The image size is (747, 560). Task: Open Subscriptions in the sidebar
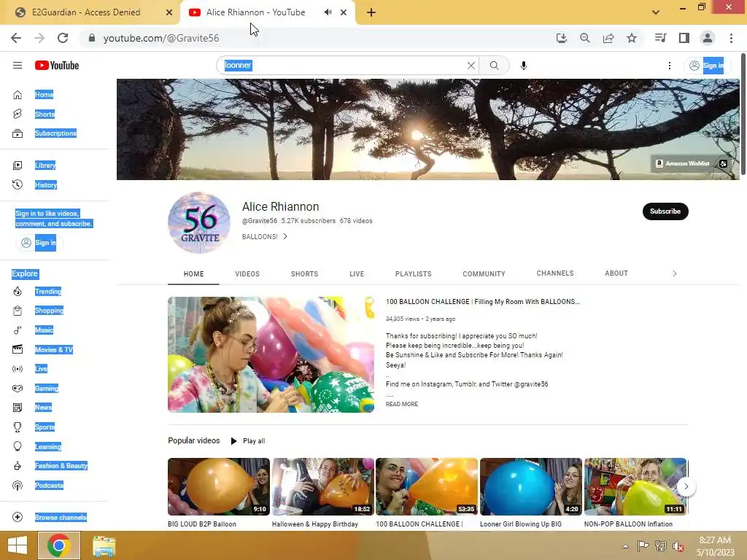pos(55,133)
